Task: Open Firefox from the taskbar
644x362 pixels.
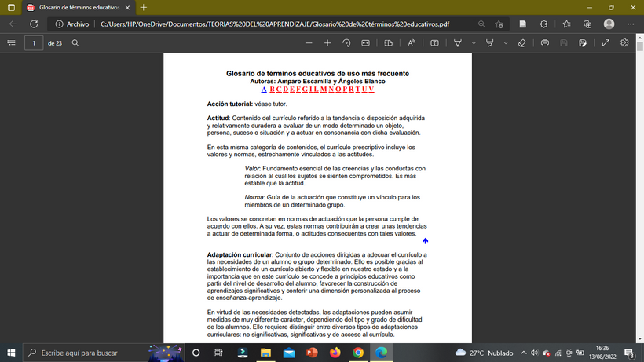Action: click(335, 353)
